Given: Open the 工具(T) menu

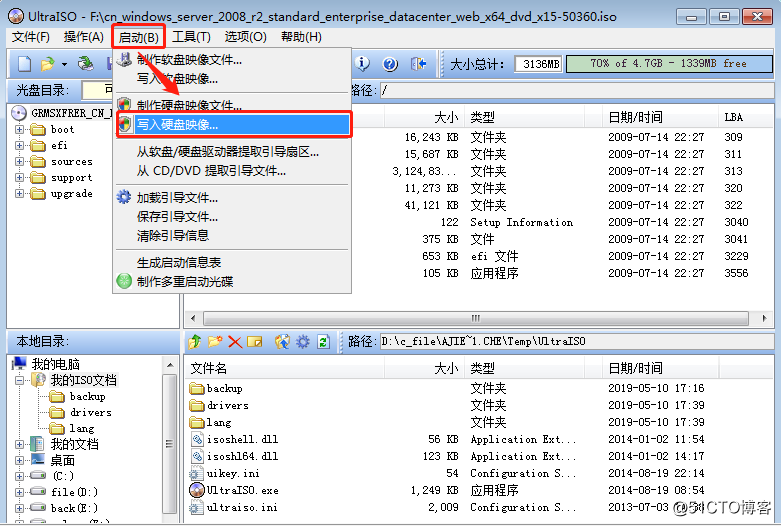Looking at the screenshot, I should pyautogui.click(x=191, y=37).
